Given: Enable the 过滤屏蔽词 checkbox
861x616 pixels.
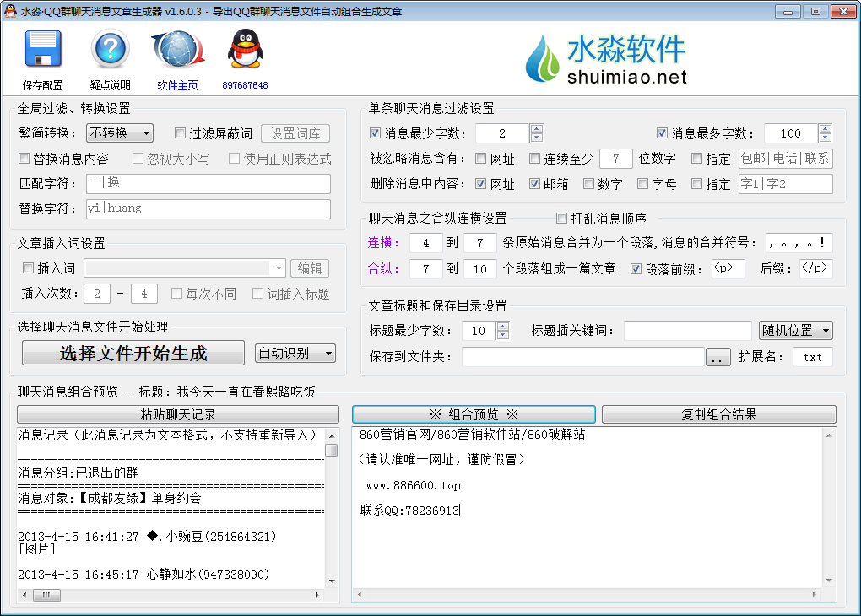Looking at the screenshot, I should pyautogui.click(x=180, y=132).
